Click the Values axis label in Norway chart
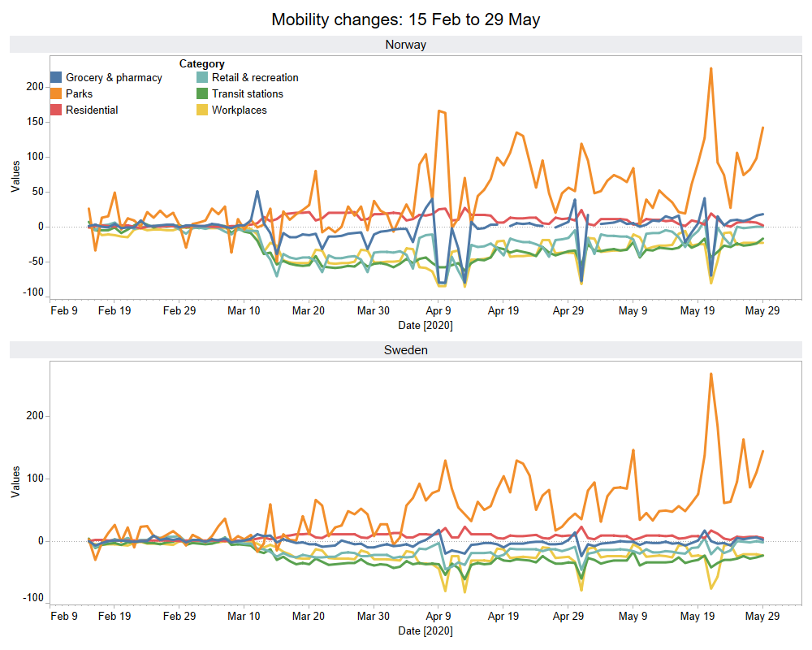812x650 pixels. [15, 176]
